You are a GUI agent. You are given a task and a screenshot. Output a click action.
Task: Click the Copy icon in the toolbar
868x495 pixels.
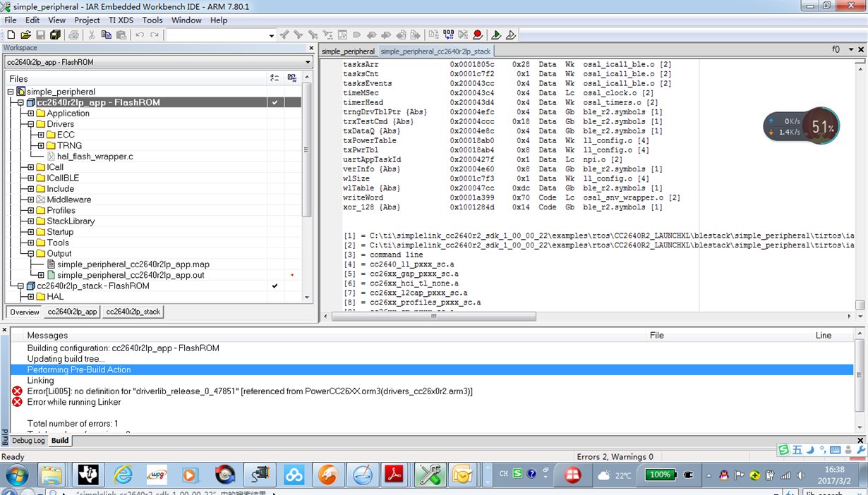(x=107, y=35)
